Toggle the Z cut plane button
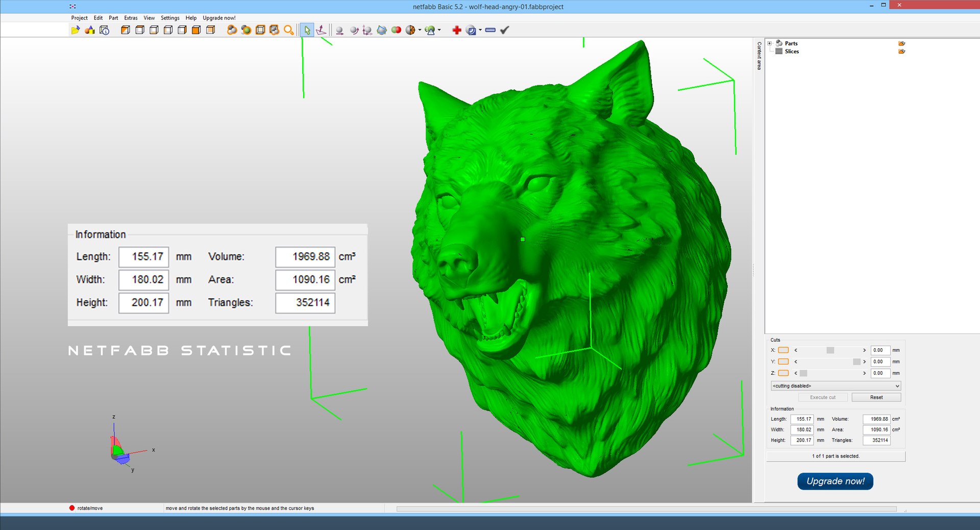The width and height of the screenshot is (980, 530). tap(783, 373)
